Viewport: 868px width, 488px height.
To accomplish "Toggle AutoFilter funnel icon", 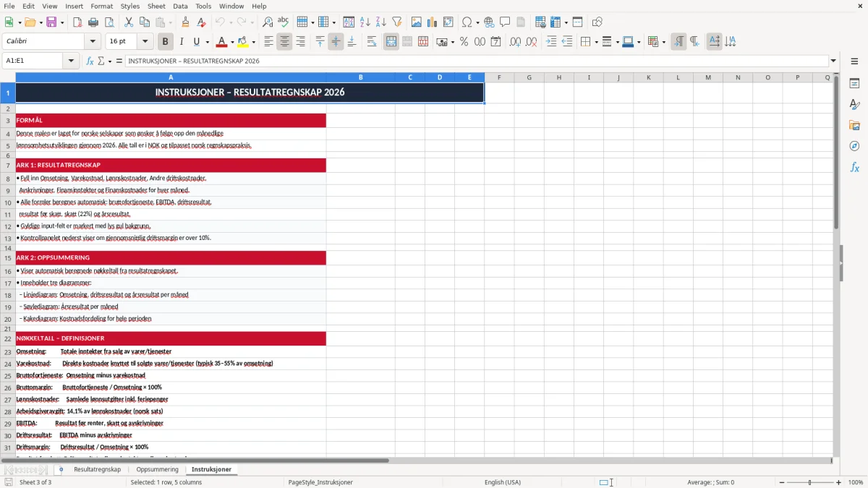I will click(x=396, y=22).
